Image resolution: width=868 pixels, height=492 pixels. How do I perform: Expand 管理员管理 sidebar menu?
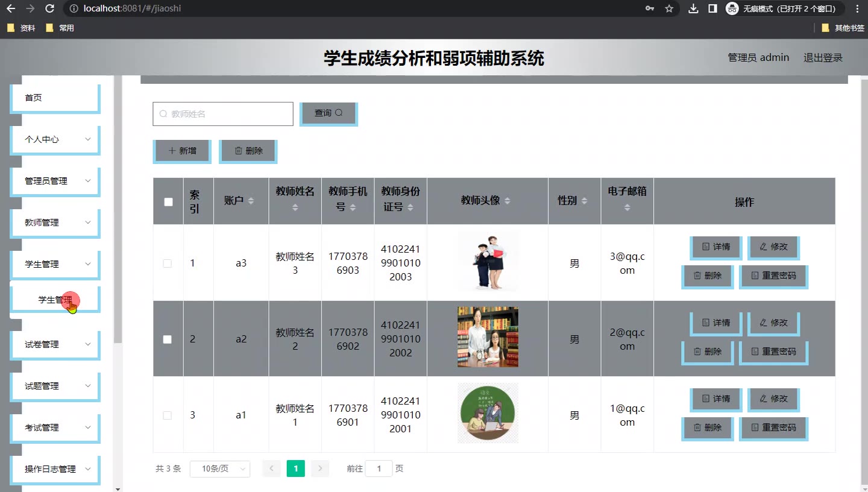coord(55,181)
